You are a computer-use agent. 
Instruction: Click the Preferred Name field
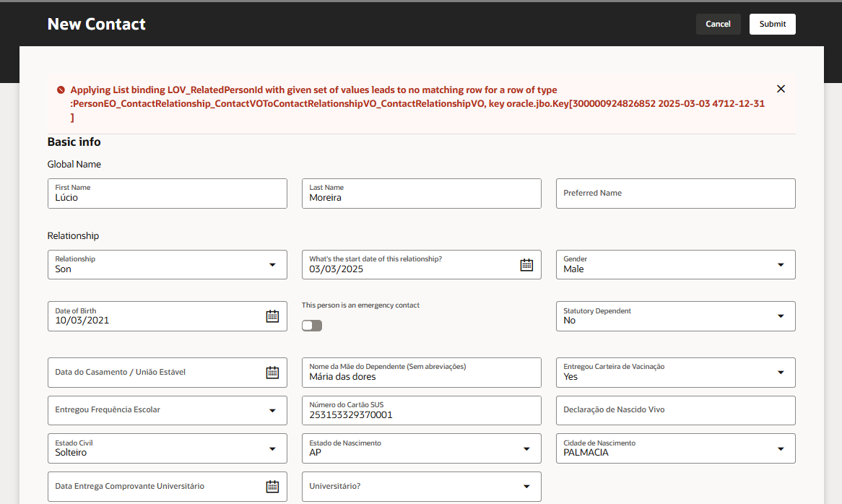[x=675, y=194]
